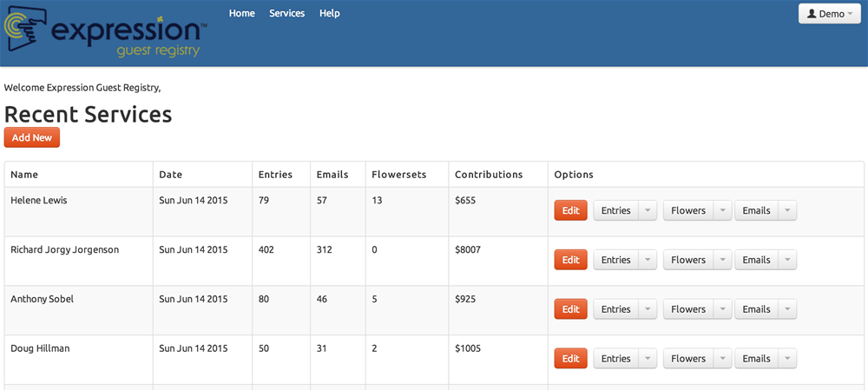Open the Services menu item
This screenshot has height=391, width=868.
click(x=286, y=13)
